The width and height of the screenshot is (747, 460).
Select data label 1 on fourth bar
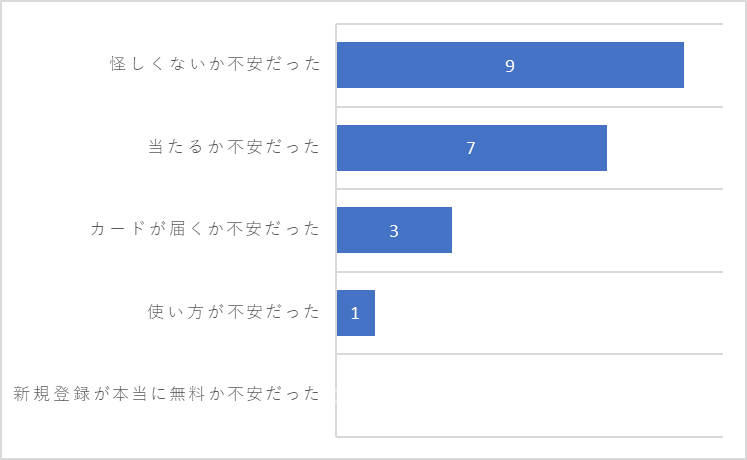point(355,313)
